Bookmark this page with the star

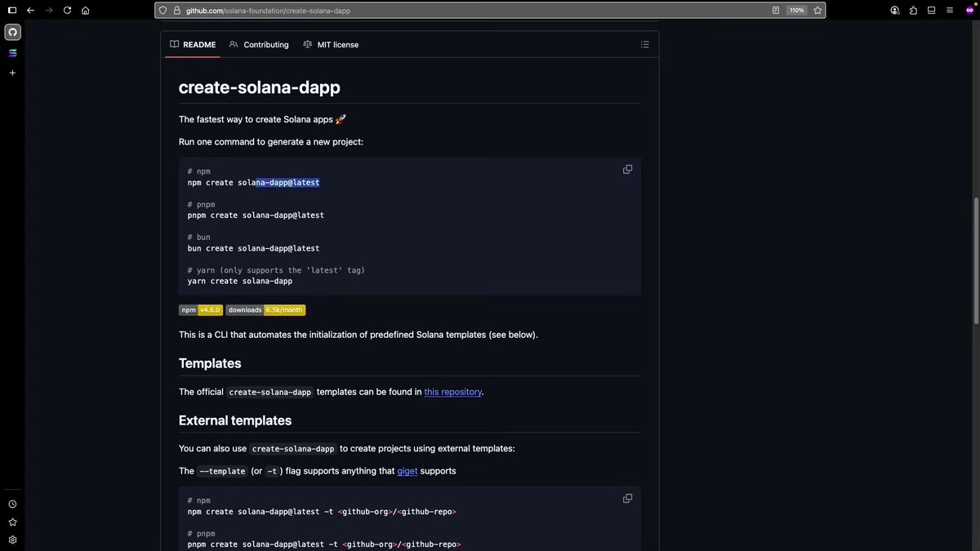[817, 11]
